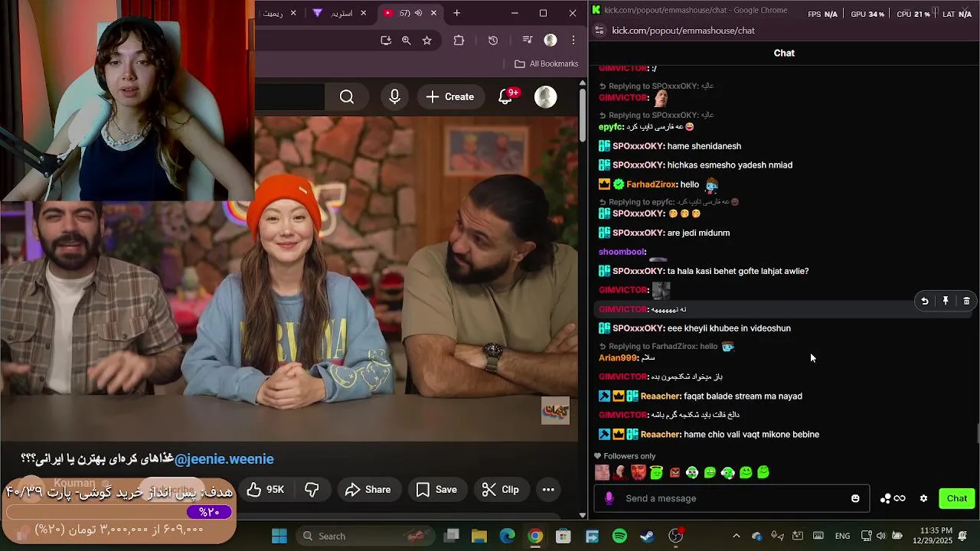Image resolution: width=980 pixels, height=551 pixels.
Task: Open All Bookmarks folder
Action: 547,64
